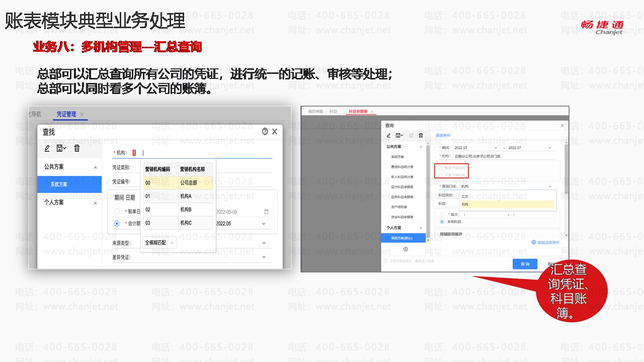Select the 级次 radio button

pyautogui.click(x=442, y=215)
